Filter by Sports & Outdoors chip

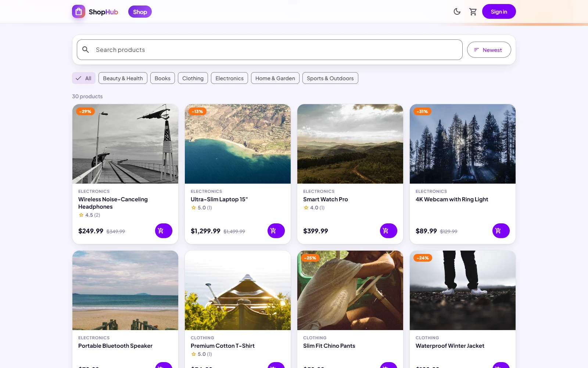[330, 78]
